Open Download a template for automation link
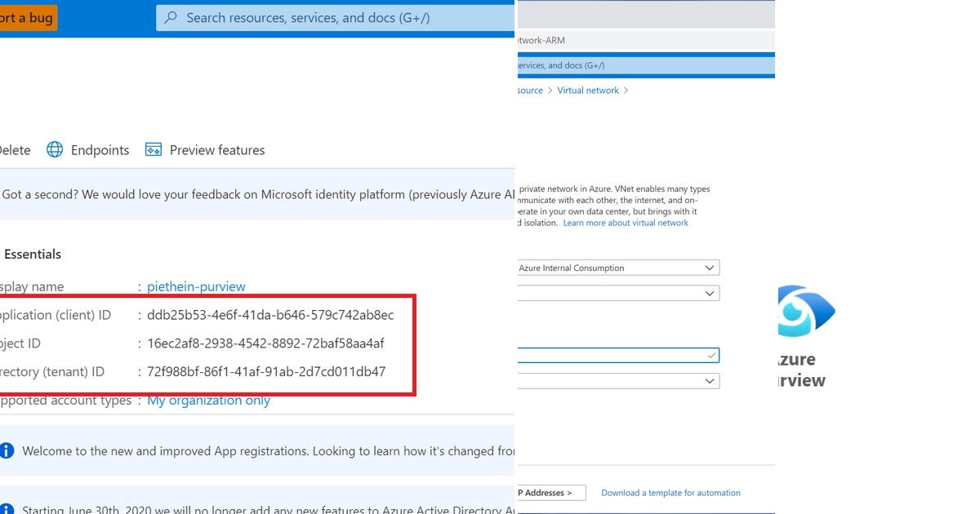 tap(670, 493)
